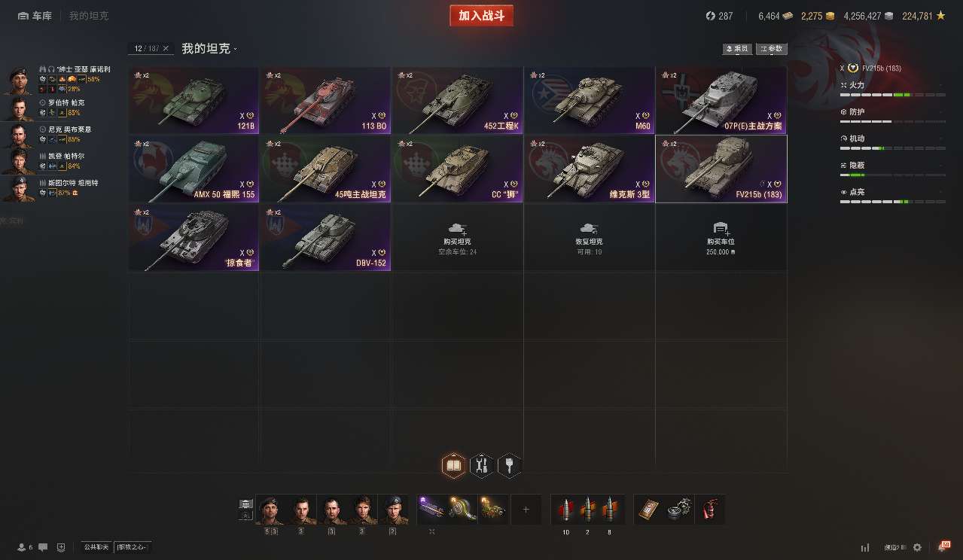Expand the 机动 mobility stat section

click(x=892, y=138)
